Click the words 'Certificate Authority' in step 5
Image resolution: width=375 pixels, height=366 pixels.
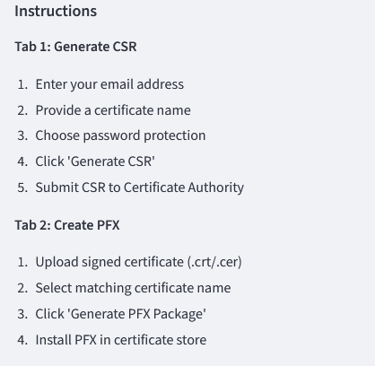tap(184, 187)
